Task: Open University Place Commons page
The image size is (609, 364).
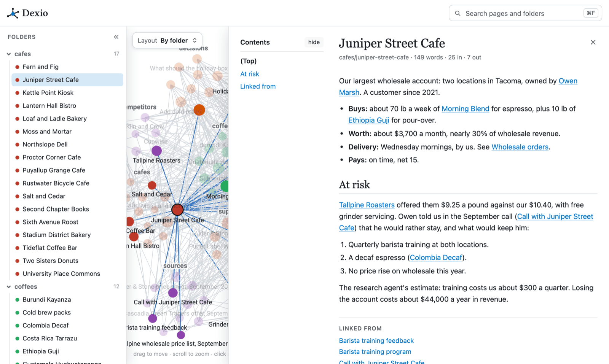Action: point(67,274)
